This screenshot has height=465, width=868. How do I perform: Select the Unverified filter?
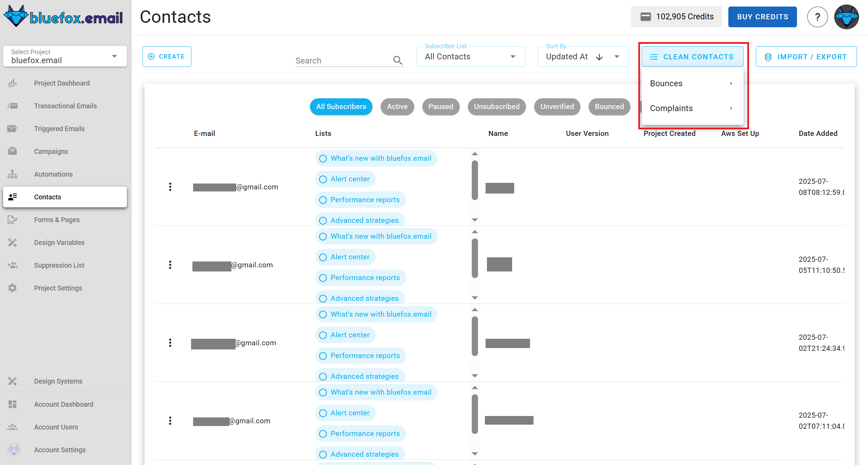557,107
